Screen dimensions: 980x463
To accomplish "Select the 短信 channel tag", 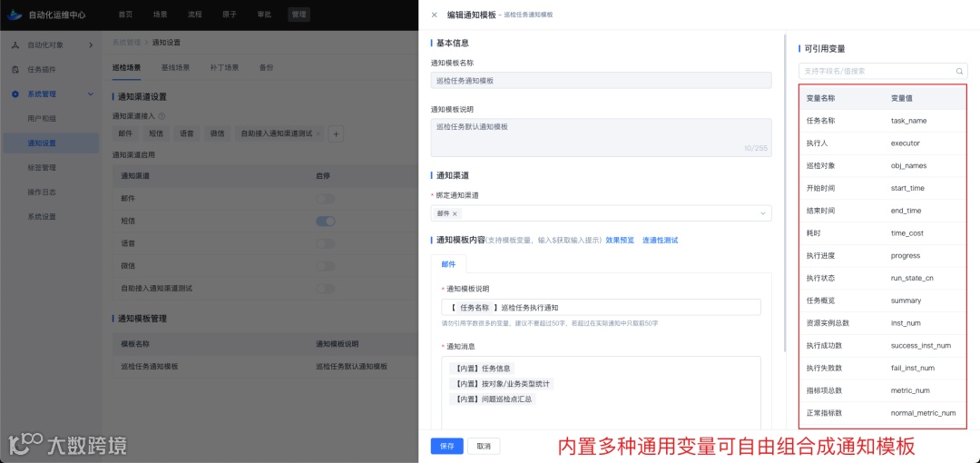I will click(156, 133).
